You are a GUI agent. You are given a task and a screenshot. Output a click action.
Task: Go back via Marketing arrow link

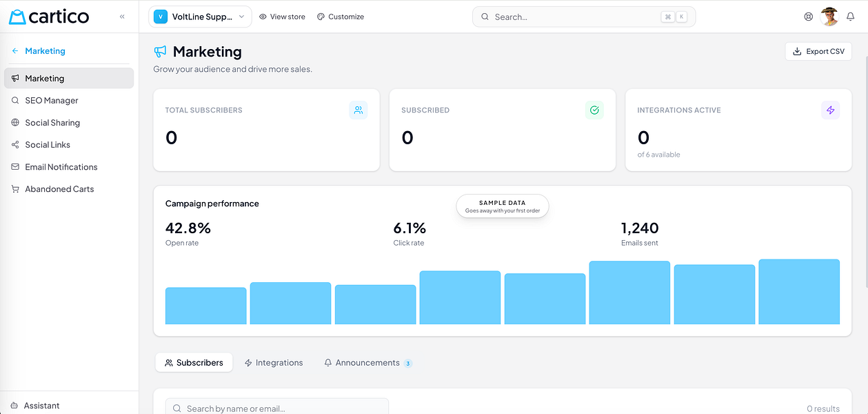click(x=39, y=51)
